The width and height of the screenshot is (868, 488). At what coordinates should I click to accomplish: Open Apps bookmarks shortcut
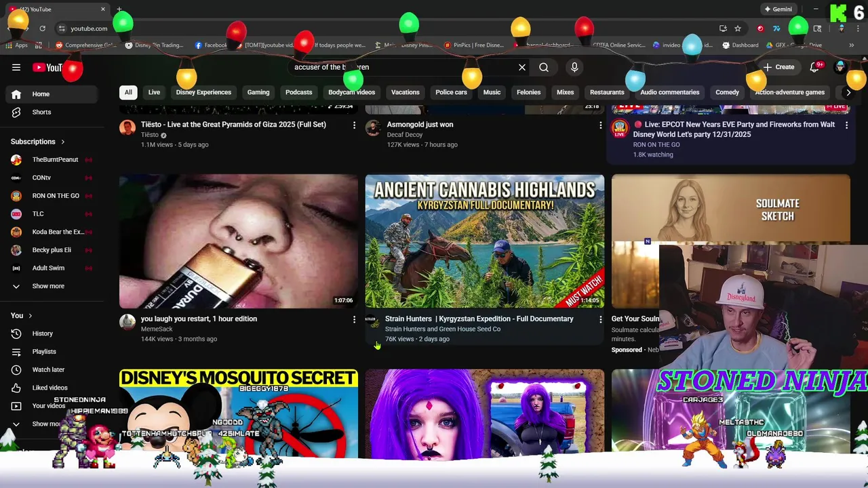pos(16,45)
